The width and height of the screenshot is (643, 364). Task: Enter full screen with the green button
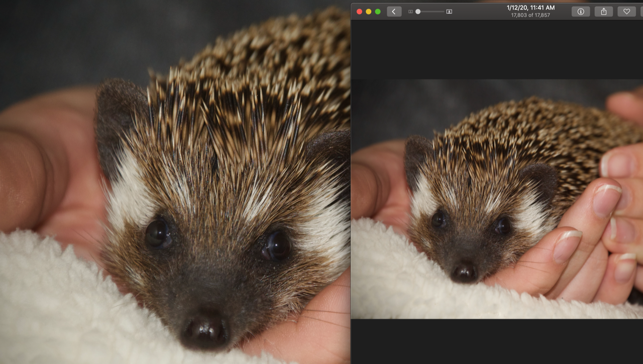[378, 12]
